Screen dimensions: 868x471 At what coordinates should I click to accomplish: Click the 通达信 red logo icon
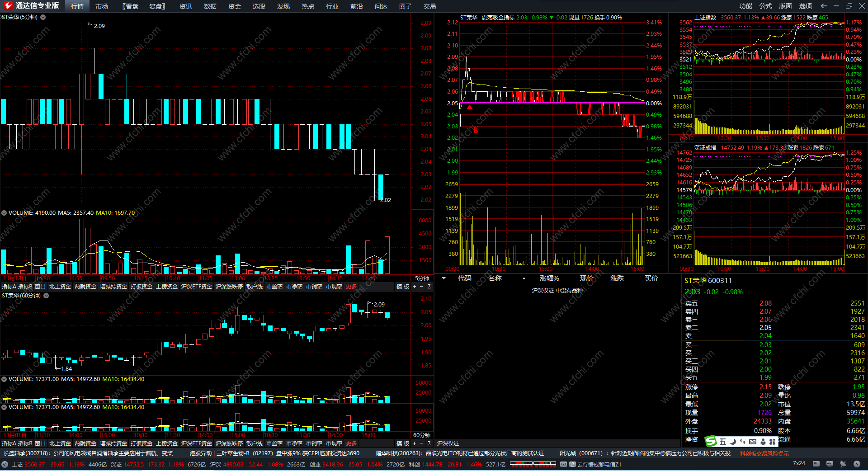[x=8, y=6]
